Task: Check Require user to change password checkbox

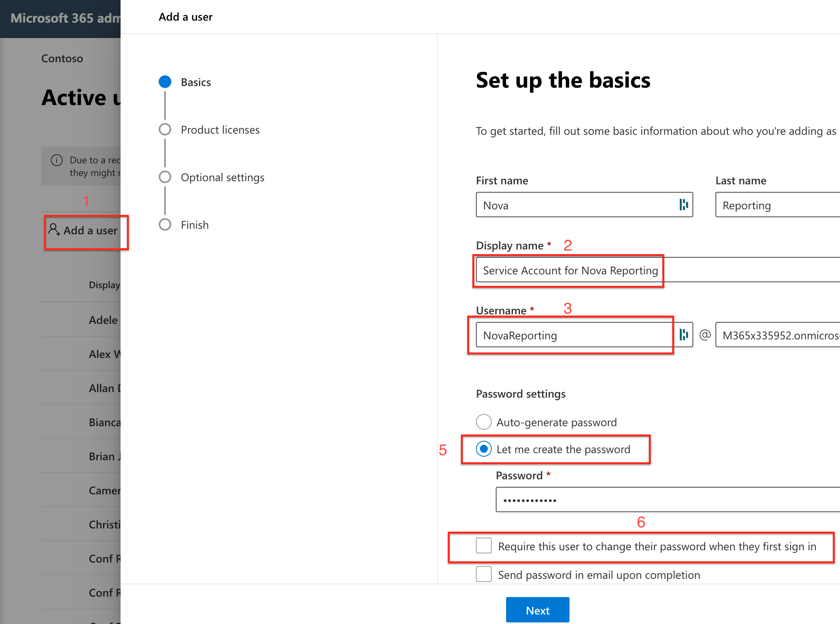Action: (484, 546)
